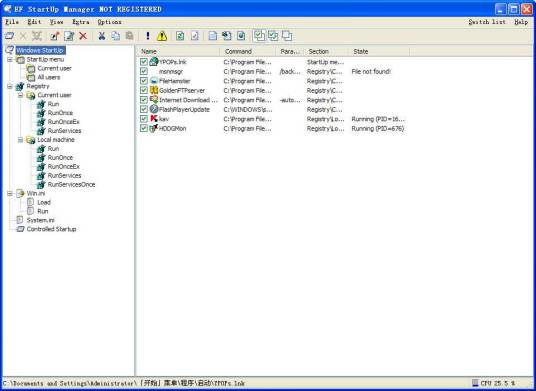Image resolution: width=536 pixels, height=391 pixels.
Task: Select Windows StartUp root tree item
Action: 40,50
